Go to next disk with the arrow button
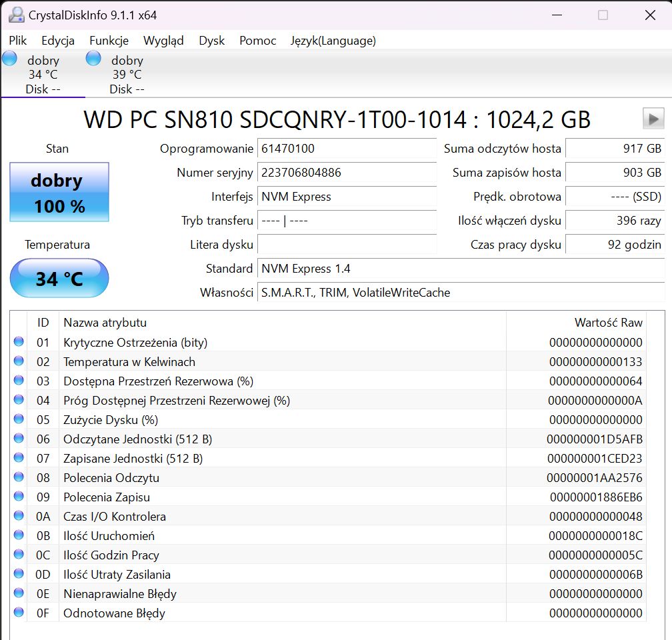 pyautogui.click(x=653, y=119)
